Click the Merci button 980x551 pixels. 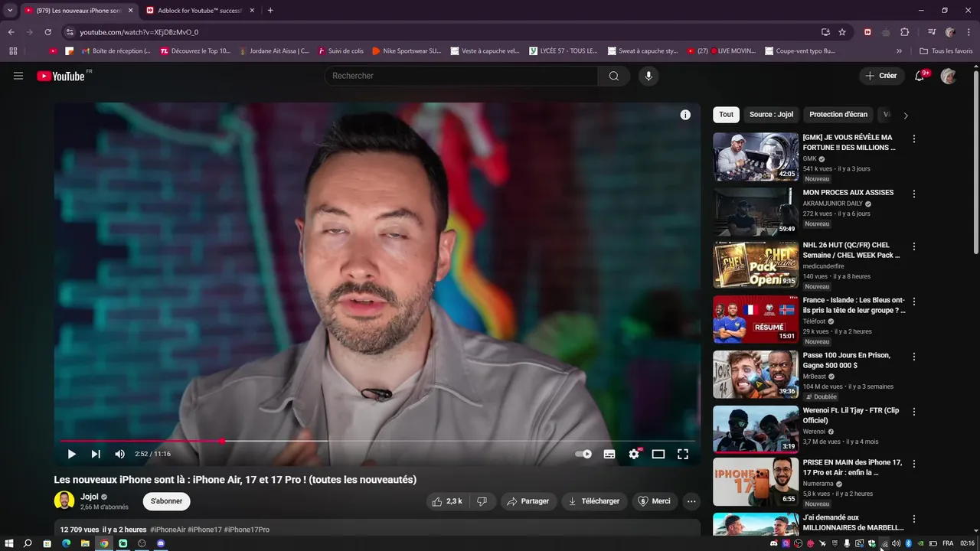655,501
